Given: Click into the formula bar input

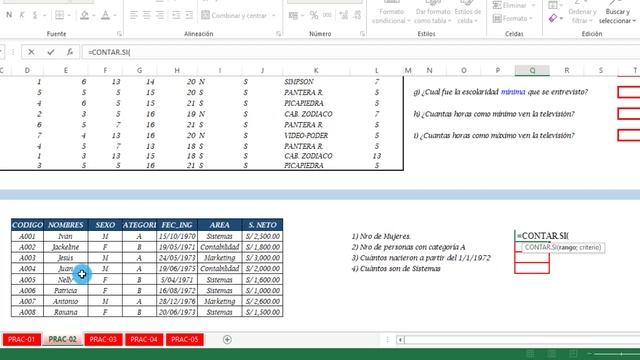Looking at the screenshot, I should point(361,52).
